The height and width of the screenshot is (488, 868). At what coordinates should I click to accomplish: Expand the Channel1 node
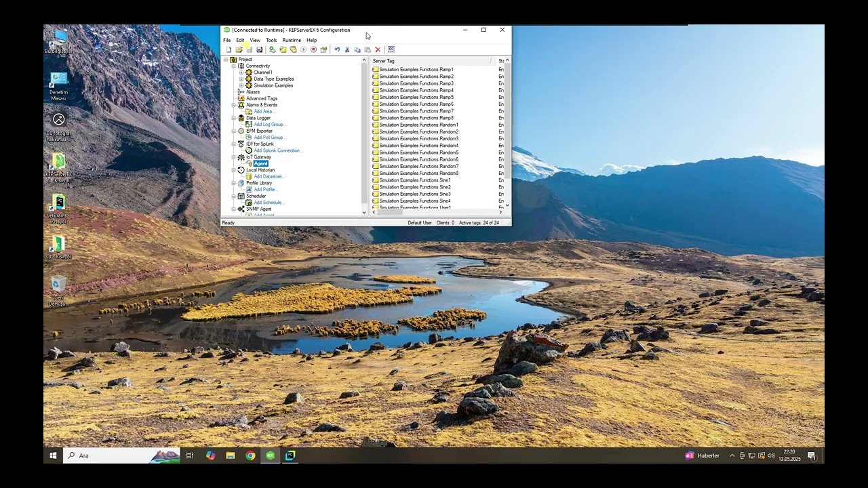tap(241, 73)
